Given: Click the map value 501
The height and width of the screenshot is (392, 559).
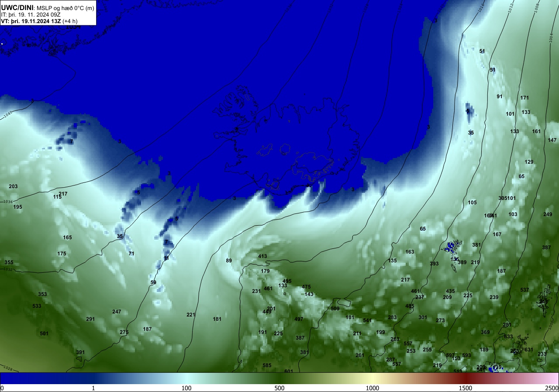Looking at the screenshot, I should [44, 334].
